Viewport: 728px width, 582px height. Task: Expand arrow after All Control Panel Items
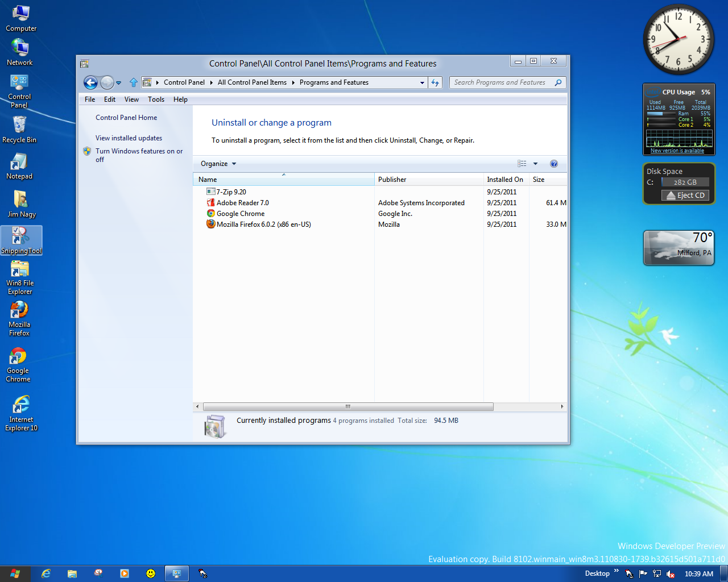coord(293,82)
